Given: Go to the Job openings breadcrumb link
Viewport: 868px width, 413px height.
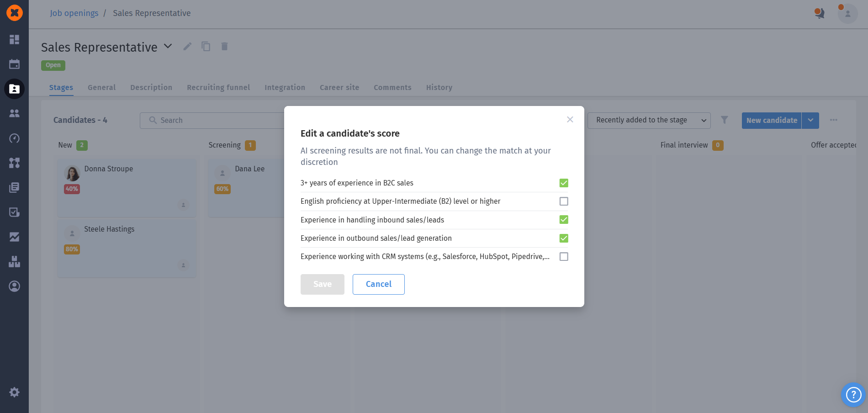Looking at the screenshot, I should click(x=74, y=13).
